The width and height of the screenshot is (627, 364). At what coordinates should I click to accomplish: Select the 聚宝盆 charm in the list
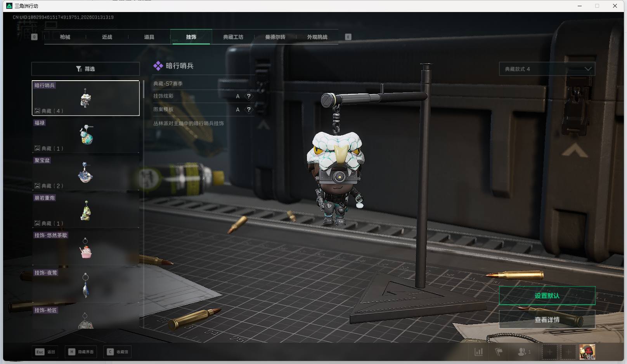tap(86, 173)
